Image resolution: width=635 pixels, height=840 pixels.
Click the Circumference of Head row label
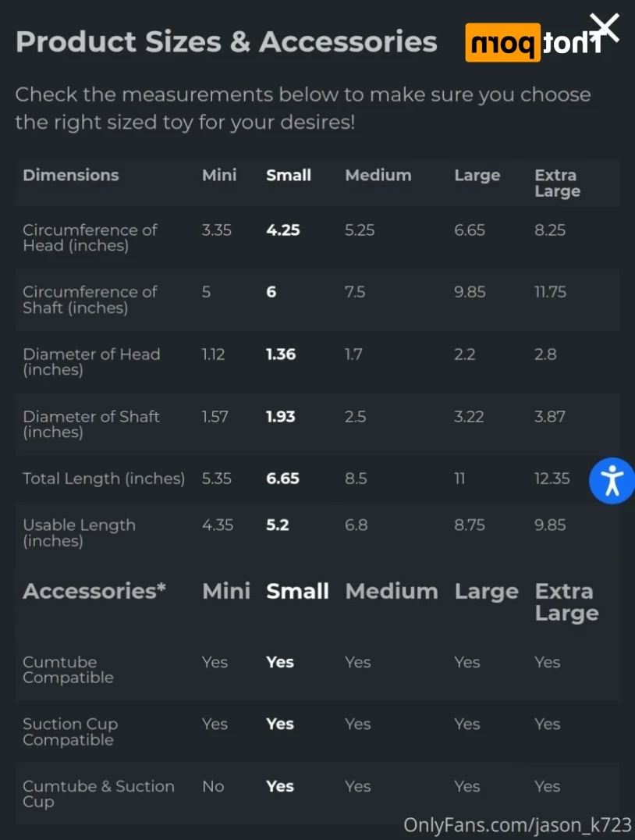(90, 238)
